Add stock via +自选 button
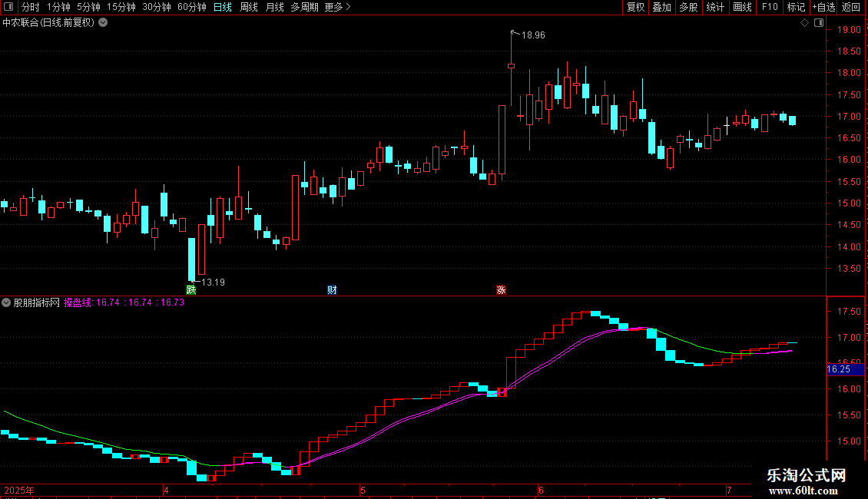Screen dimensions: 868x499 click(823, 7)
